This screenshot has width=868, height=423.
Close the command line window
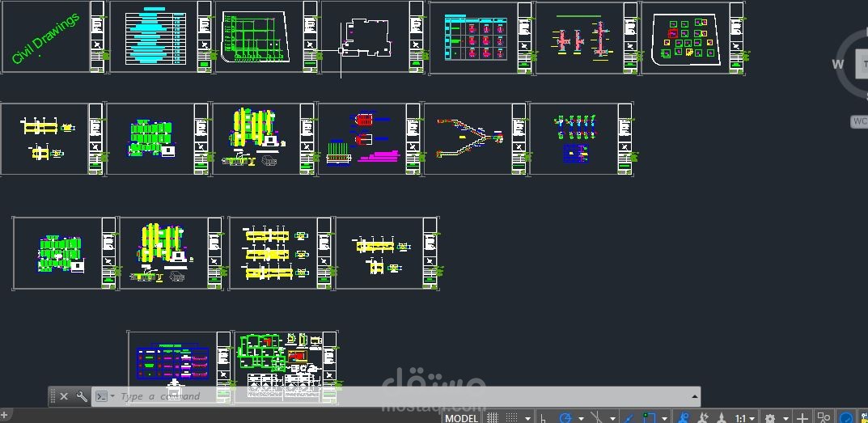pos(64,396)
